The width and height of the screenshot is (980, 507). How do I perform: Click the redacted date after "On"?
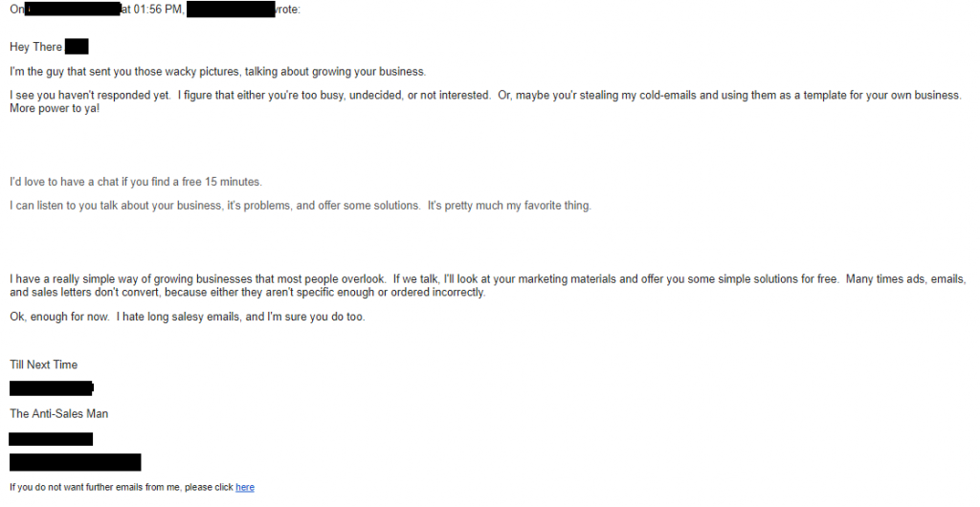73,10
